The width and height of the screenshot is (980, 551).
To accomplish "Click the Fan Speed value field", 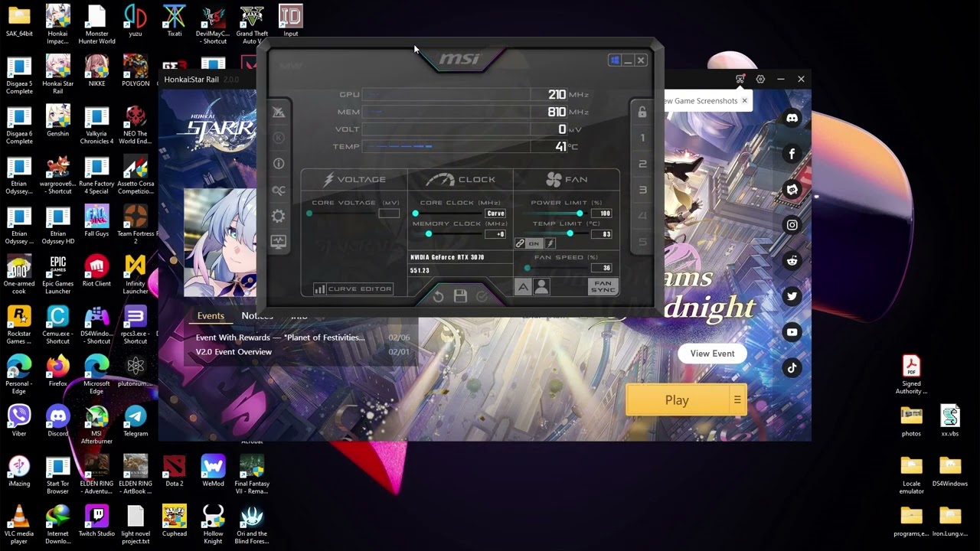I will click(602, 268).
